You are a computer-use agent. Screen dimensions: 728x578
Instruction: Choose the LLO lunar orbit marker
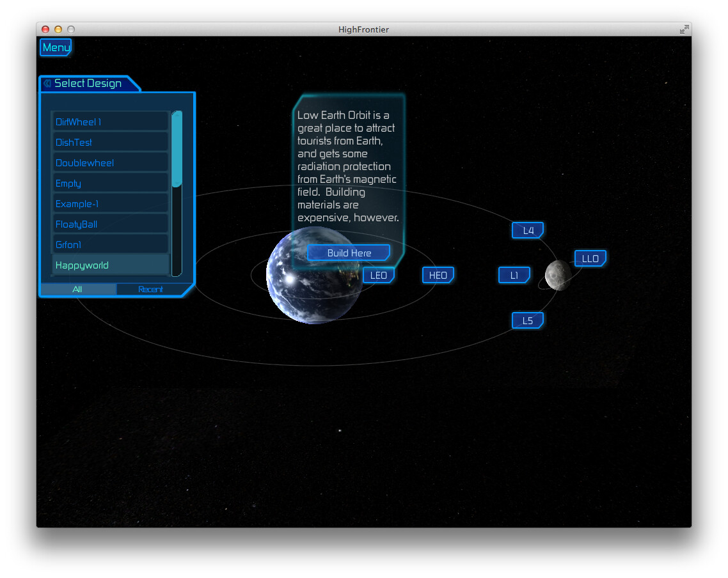pos(590,258)
